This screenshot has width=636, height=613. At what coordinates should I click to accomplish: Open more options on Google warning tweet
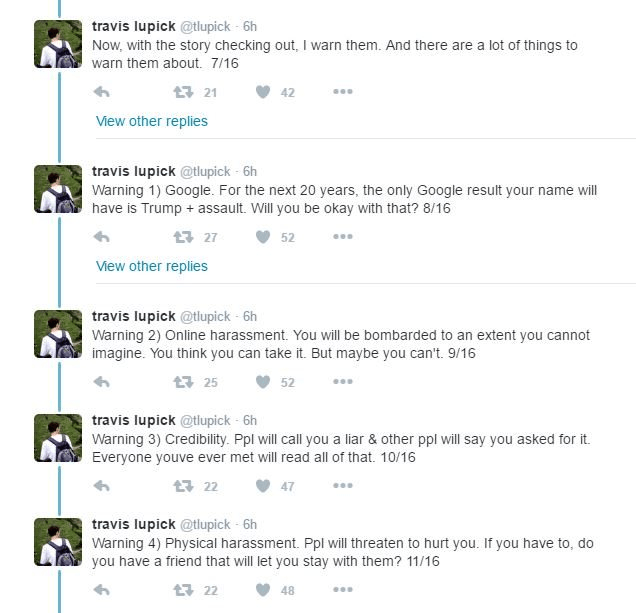point(343,237)
